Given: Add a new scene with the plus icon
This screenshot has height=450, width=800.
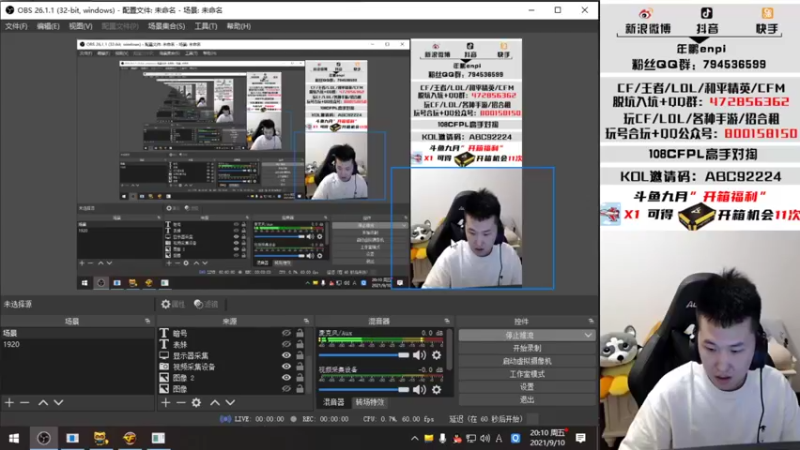Looking at the screenshot, I should pos(9,403).
